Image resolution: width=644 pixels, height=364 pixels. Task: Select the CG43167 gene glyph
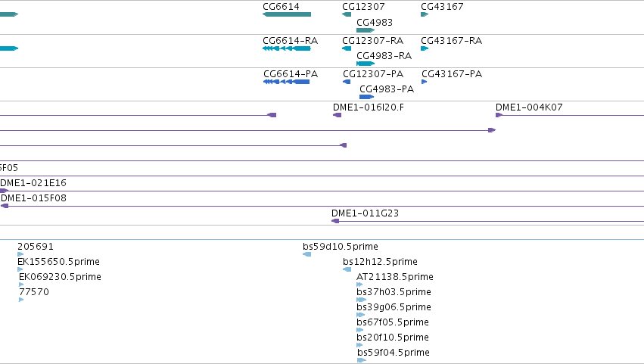tap(425, 14)
